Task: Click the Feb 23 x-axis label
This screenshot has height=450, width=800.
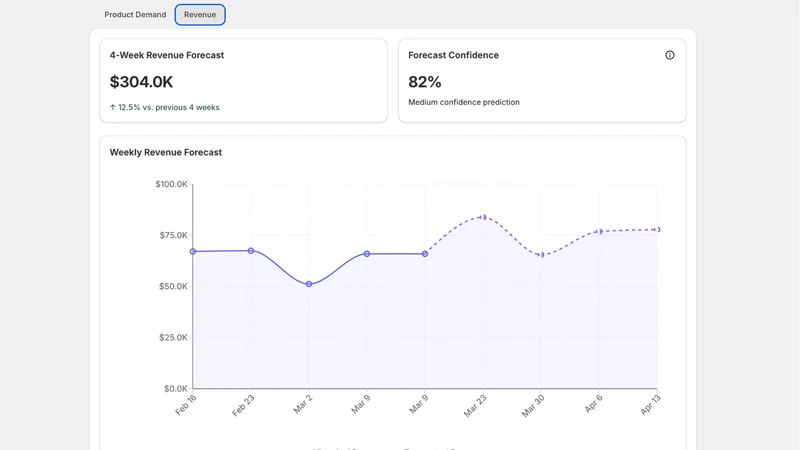Action: coord(243,406)
